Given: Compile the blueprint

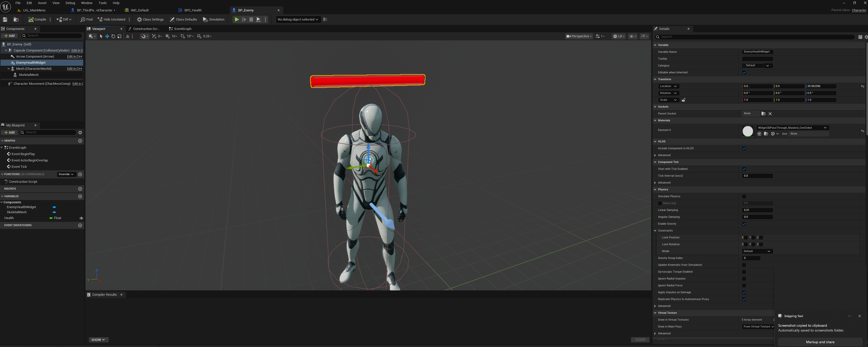Looking at the screenshot, I should pos(37,19).
